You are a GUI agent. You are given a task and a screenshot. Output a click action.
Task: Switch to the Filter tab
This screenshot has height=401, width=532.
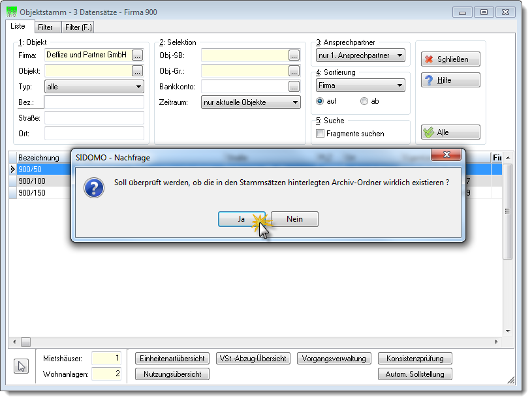[46, 27]
